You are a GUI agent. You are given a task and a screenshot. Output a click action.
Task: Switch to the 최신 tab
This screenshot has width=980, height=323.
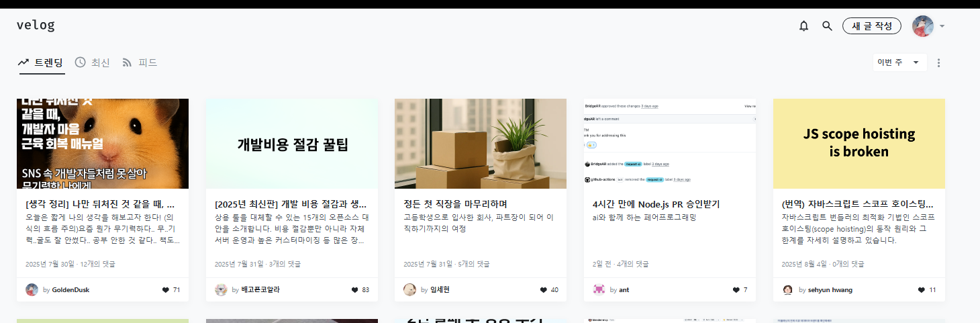coord(92,62)
